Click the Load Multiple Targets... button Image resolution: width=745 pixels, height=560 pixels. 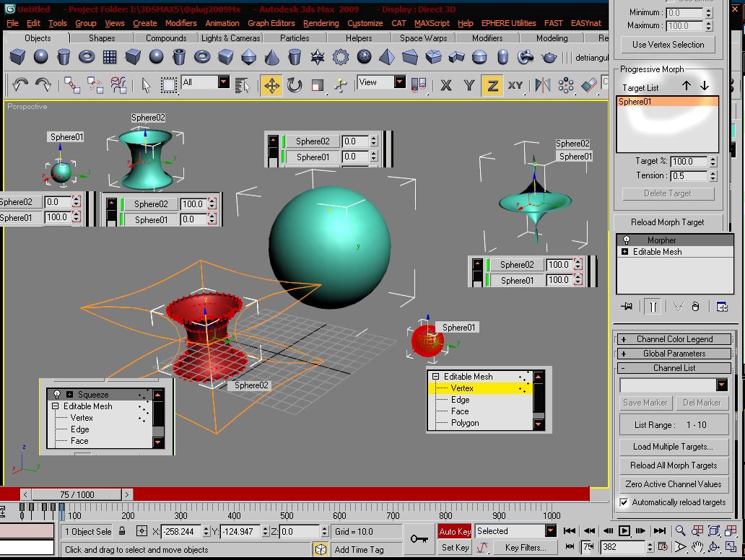pos(674,447)
